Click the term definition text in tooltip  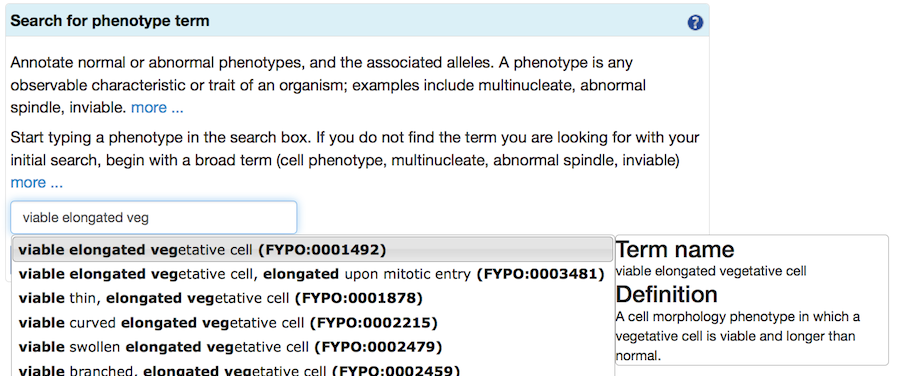coord(738,336)
